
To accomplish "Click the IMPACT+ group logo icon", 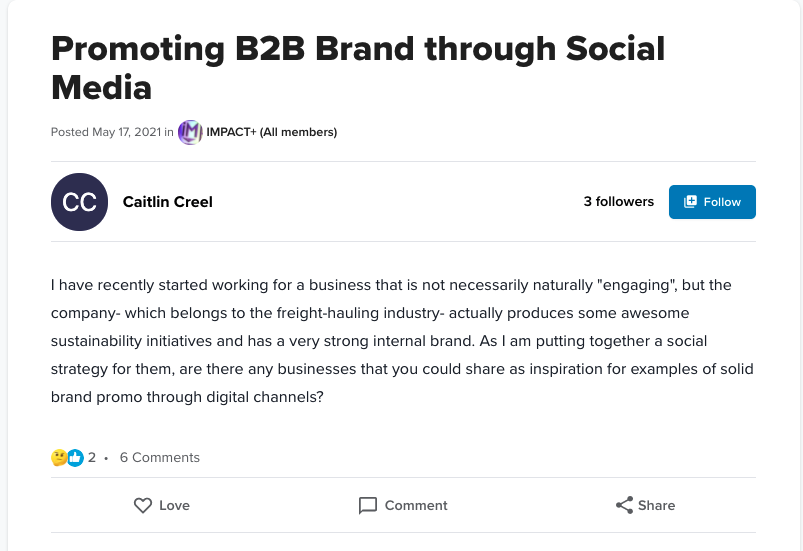I will pyautogui.click(x=190, y=132).
